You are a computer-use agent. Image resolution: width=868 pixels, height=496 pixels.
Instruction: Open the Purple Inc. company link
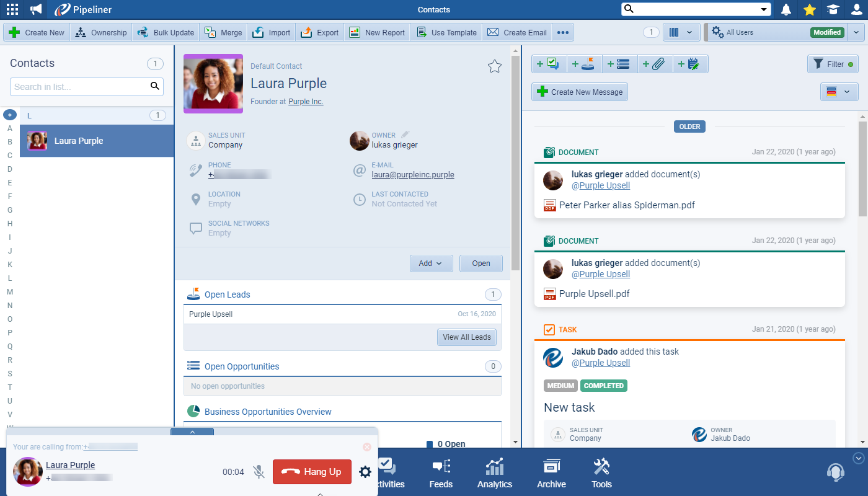click(306, 102)
